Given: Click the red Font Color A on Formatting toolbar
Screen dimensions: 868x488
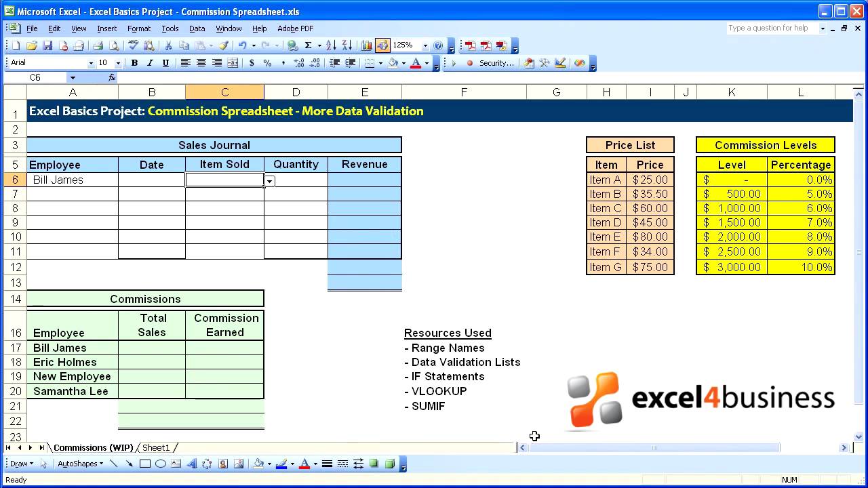Looking at the screenshot, I should [416, 63].
